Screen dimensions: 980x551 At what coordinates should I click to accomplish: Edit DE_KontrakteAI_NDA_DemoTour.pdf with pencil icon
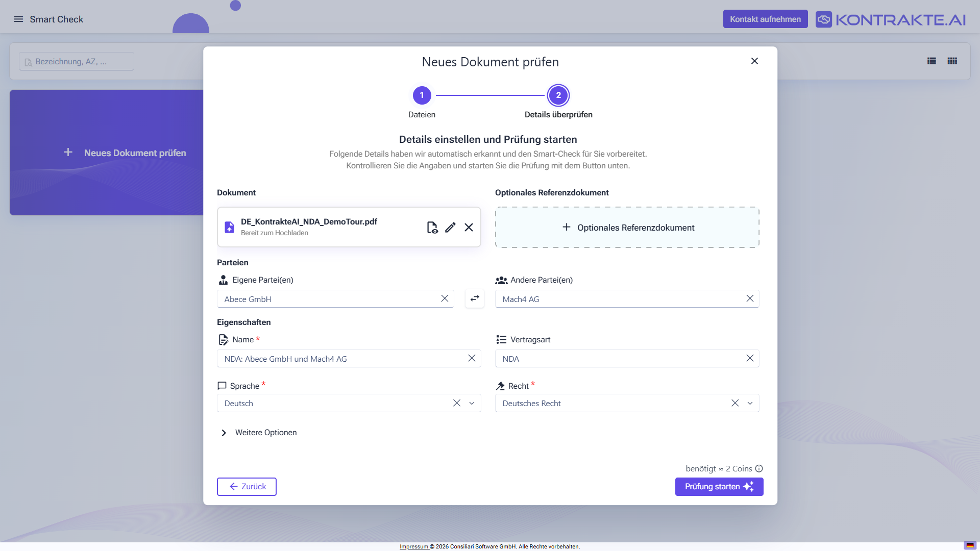point(450,228)
